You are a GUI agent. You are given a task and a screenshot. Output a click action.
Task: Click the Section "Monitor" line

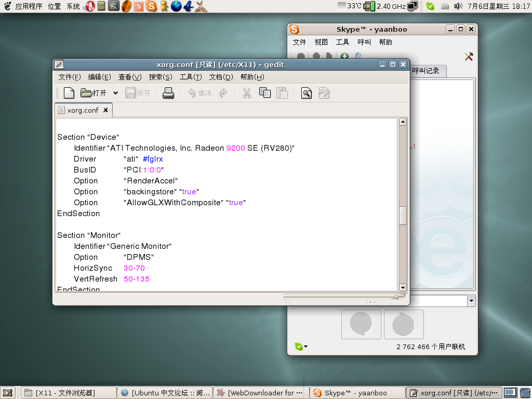click(89, 235)
